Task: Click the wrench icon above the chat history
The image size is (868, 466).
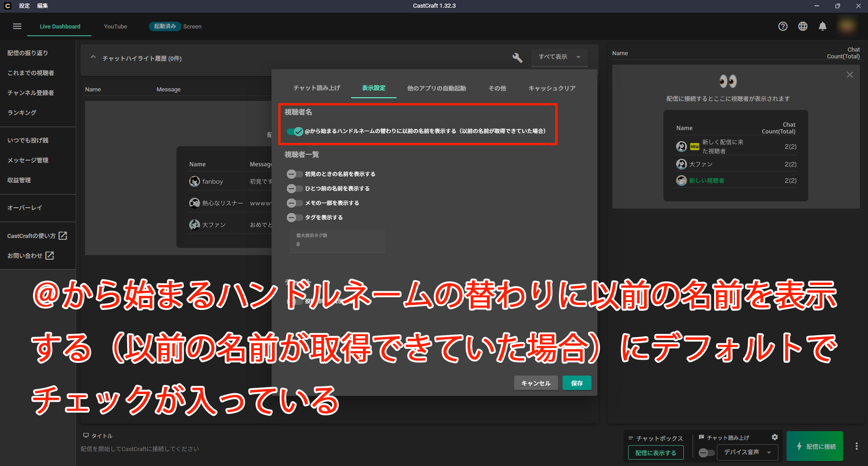Action: 518,58
